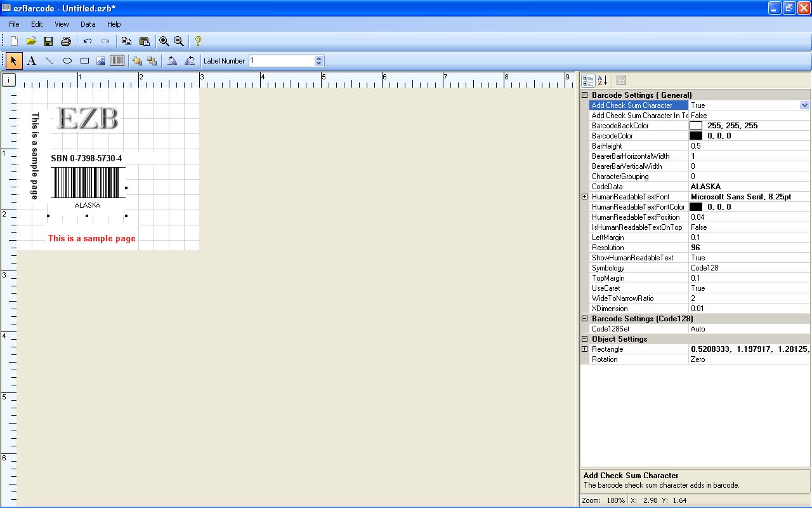Collapse the Barcode Settings (Code128) section
The image size is (812, 508).
(x=585, y=319)
